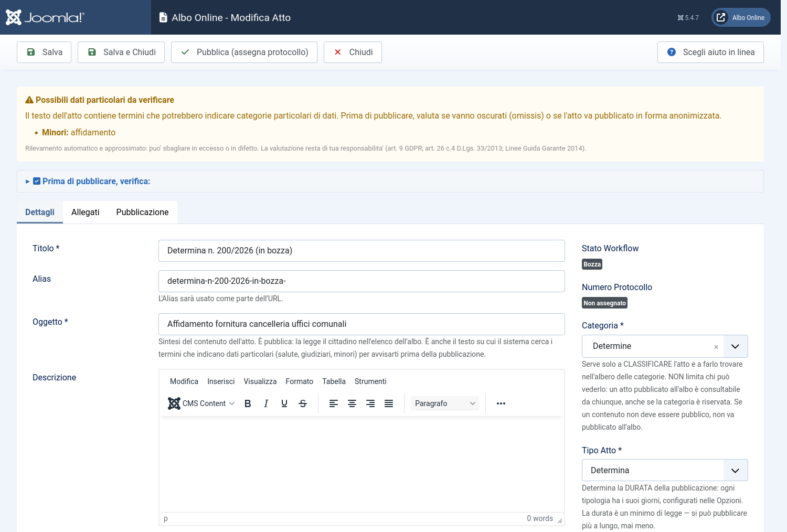Align text right in editor
Screen dimensions: 787x532
[x=370, y=403]
